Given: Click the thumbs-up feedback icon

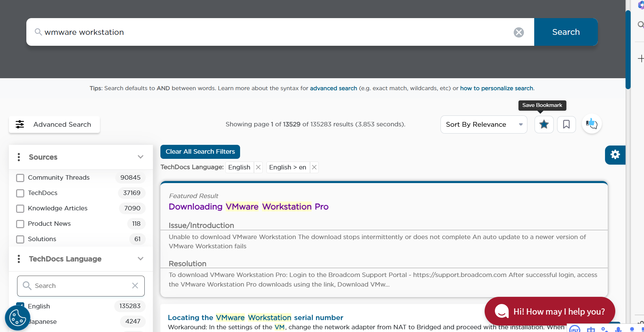Looking at the screenshot, I should (x=592, y=124).
